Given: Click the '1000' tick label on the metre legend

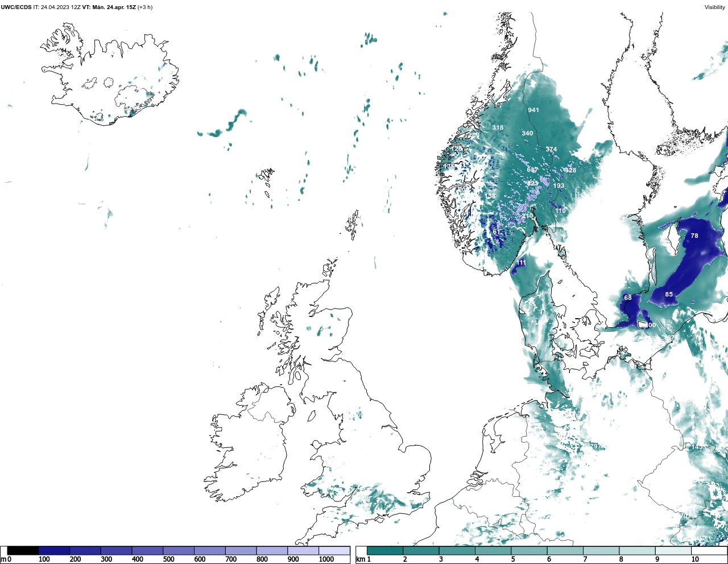Looking at the screenshot, I should [x=326, y=559].
